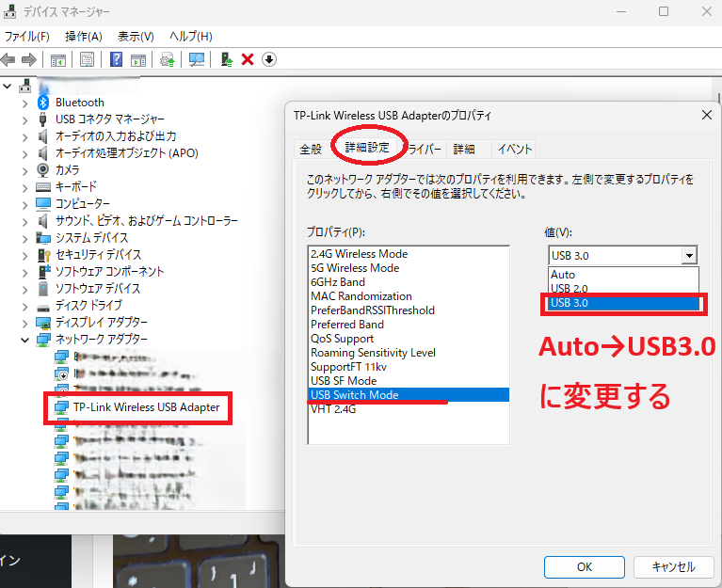Select Preferred Band property
The height and width of the screenshot is (588, 722).
[409, 325]
